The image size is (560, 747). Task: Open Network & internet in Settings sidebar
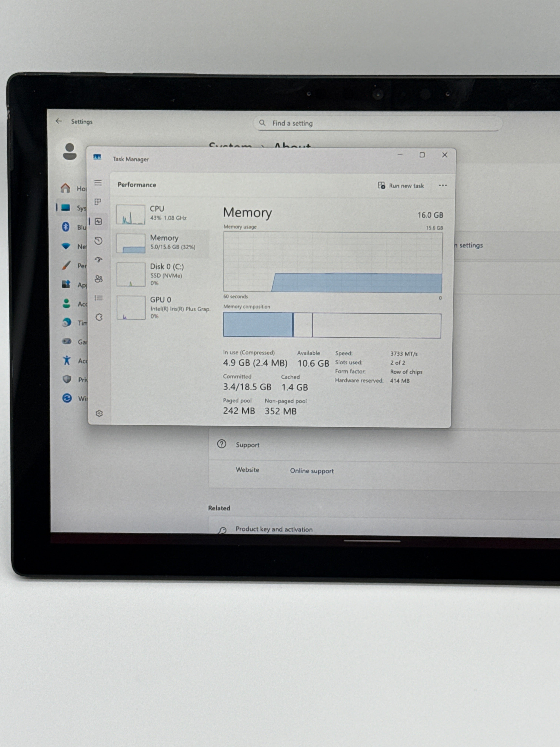pyautogui.click(x=74, y=246)
